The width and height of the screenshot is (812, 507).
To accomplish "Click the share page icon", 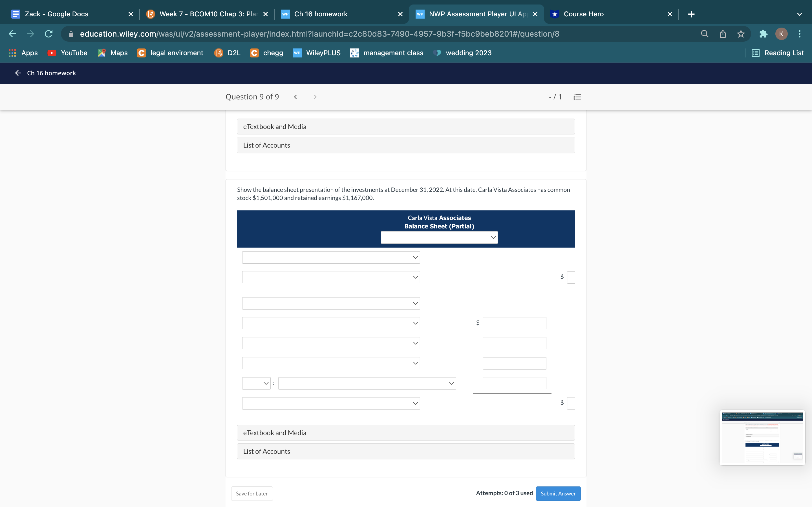I will (x=723, y=34).
